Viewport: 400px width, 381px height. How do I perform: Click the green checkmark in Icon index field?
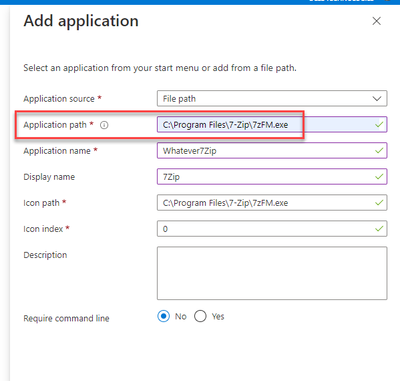(379, 229)
